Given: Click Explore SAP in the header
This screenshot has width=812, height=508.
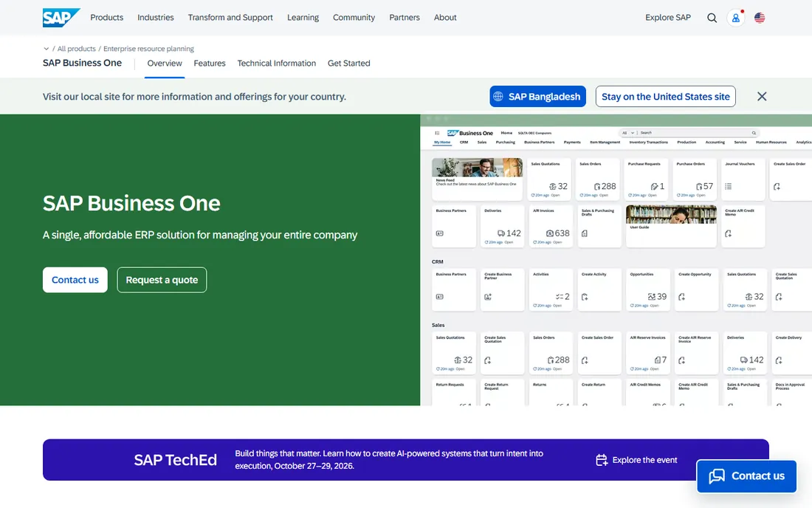Looking at the screenshot, I should pyautogui.click(x=667, y=18).
